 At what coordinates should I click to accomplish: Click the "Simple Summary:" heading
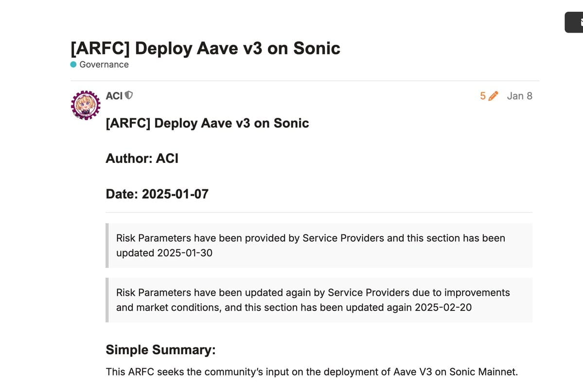160,350
